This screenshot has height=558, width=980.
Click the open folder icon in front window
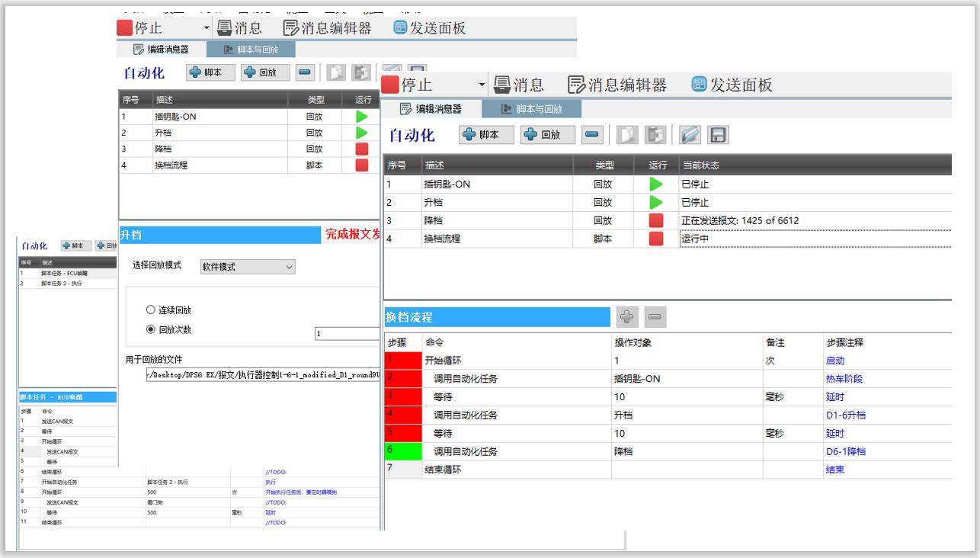(x=690, y=135)
